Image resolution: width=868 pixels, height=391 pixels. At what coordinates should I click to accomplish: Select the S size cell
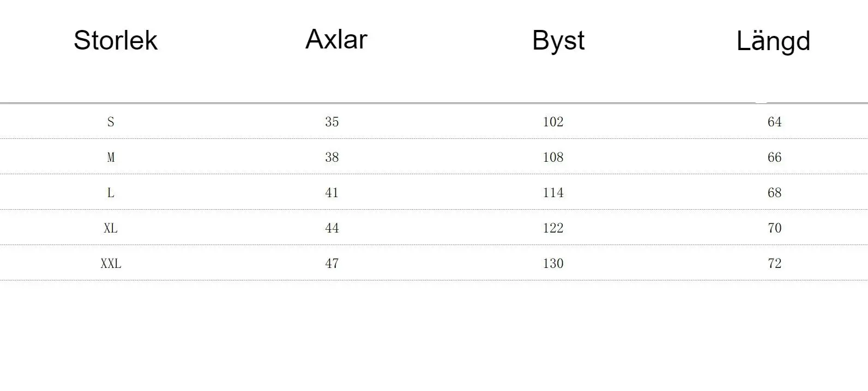[x=111, y=121]
